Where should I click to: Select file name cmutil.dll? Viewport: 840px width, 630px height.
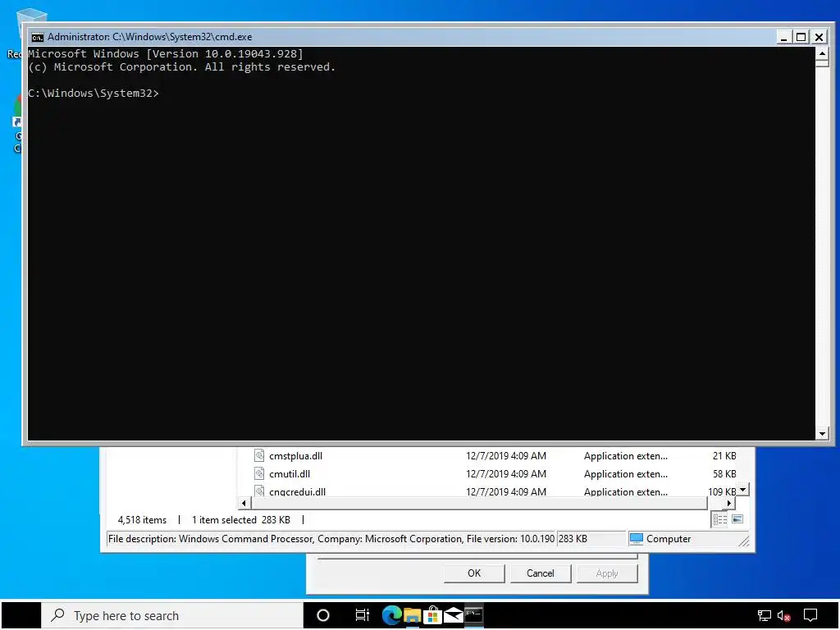290,473
